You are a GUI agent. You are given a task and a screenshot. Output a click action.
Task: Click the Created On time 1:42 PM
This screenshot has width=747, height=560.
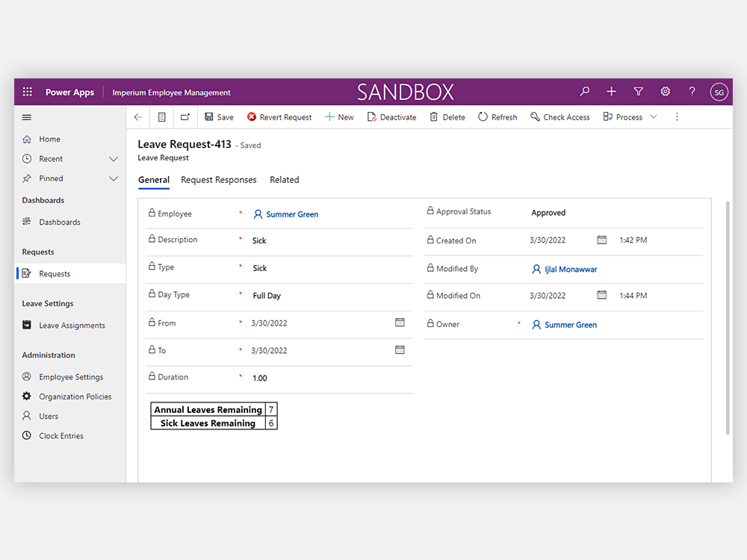pos(633,240)
